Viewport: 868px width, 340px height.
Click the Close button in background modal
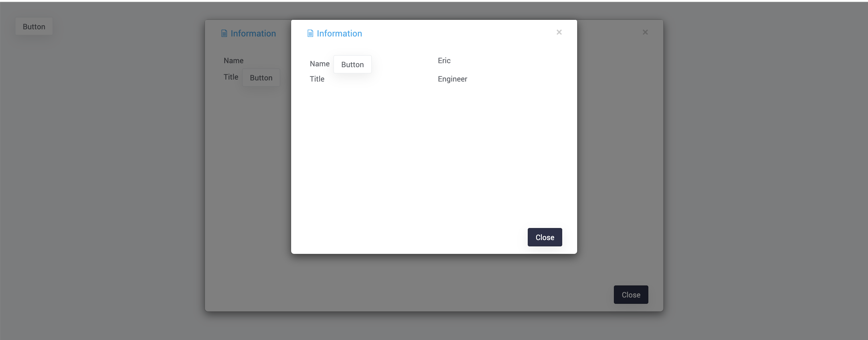[631, 294]
